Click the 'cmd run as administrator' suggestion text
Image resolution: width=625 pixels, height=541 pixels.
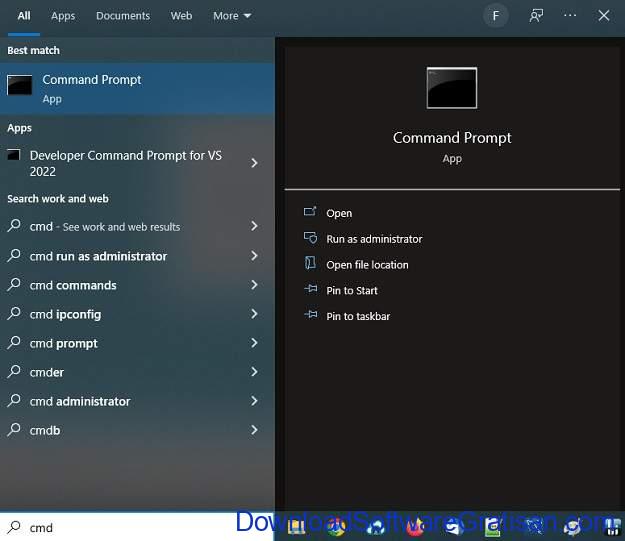pos(98,256)
